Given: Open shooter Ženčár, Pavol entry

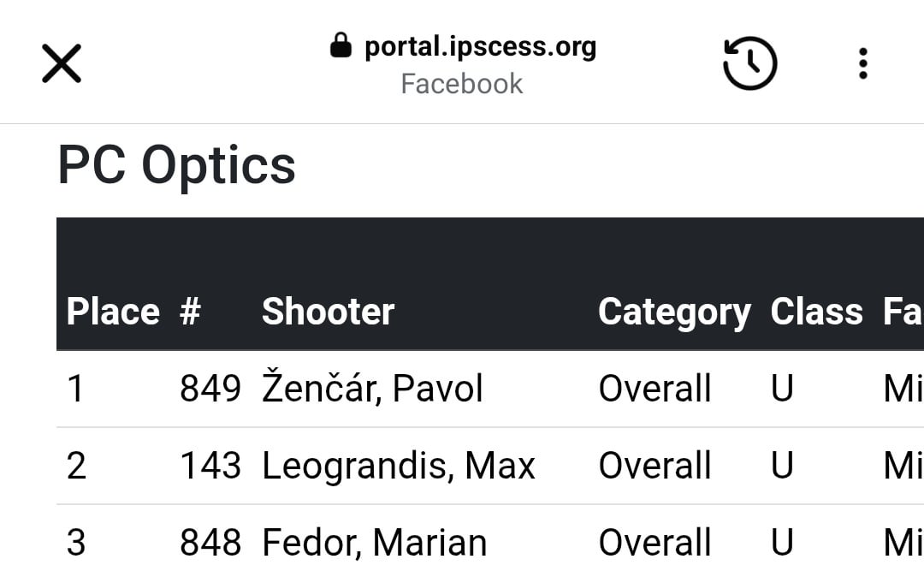Looking at the screenshot, I should coord(372,388).
